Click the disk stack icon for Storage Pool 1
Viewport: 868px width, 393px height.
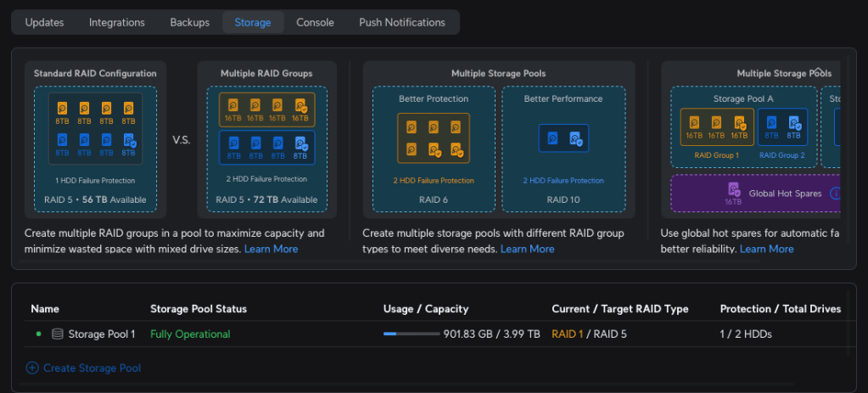(58, 334)
